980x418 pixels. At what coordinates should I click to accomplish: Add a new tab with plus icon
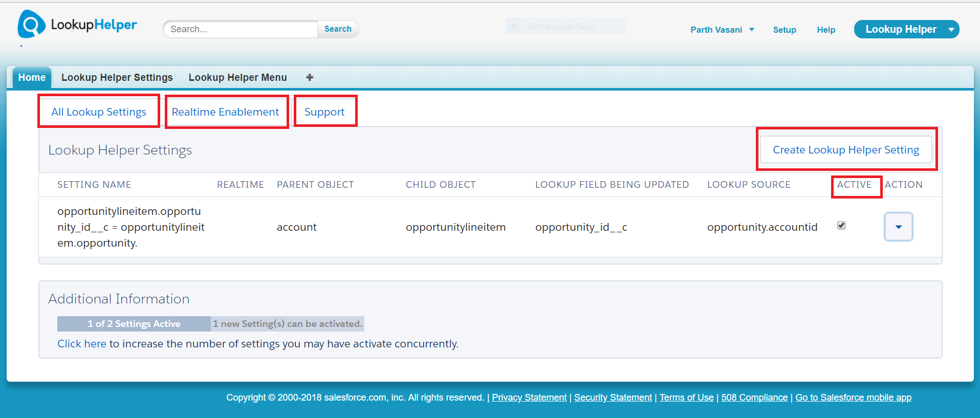tap(310, 77)
